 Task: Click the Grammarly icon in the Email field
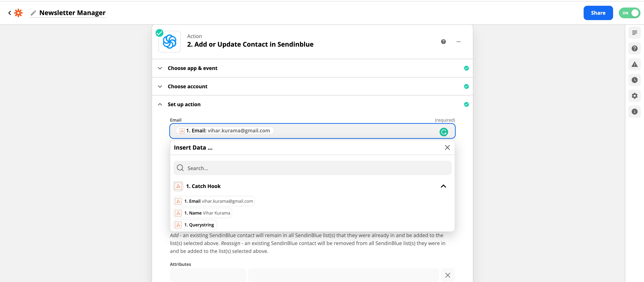(443, 132)
